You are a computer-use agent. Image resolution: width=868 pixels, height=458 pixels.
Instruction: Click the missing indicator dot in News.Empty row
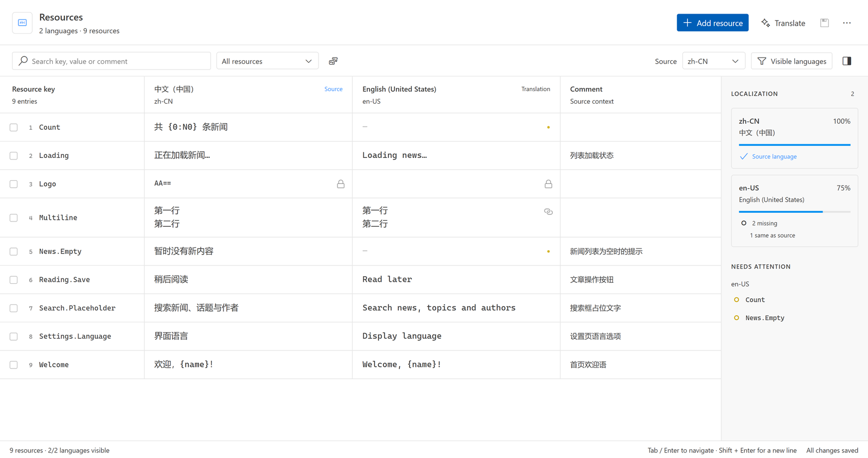pos(548,251)
